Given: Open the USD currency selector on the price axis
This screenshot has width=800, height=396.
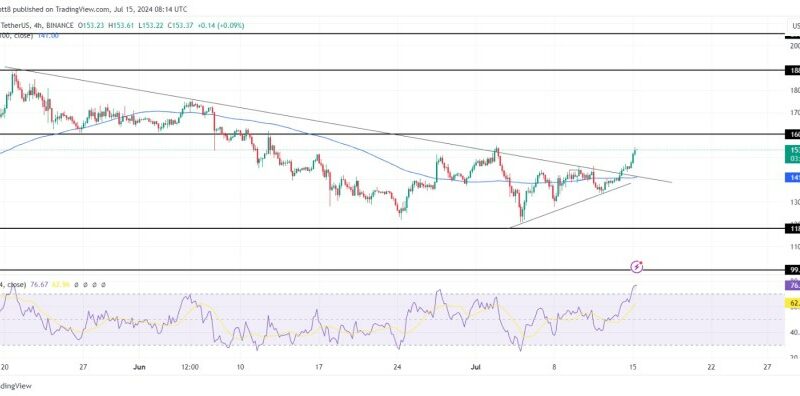Looking at the screenshot, I should pos(794,26).
